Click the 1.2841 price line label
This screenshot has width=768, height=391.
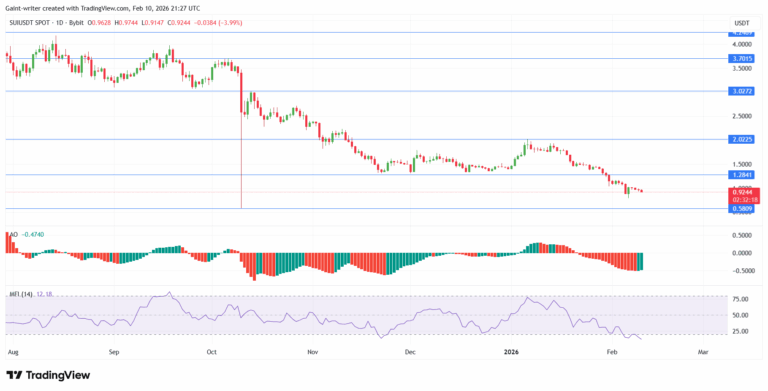tap(742, 175)
